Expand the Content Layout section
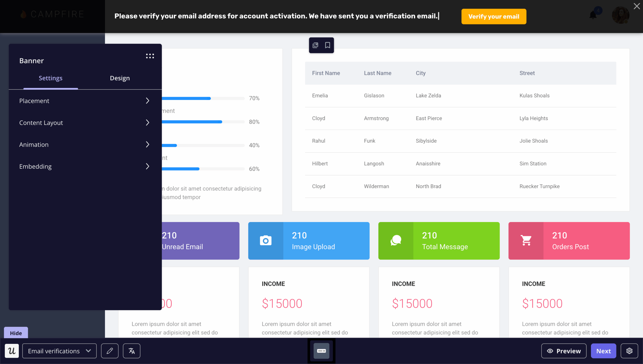 coord(85,123)
